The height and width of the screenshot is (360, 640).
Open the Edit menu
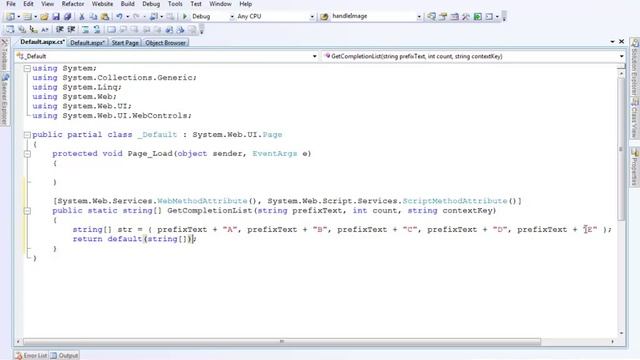click(x=28, y=4)
